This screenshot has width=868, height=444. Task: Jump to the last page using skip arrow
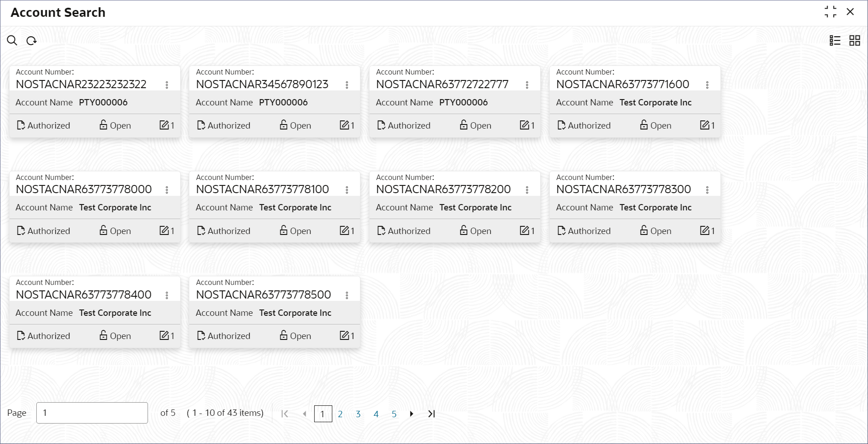coord(430,414)
